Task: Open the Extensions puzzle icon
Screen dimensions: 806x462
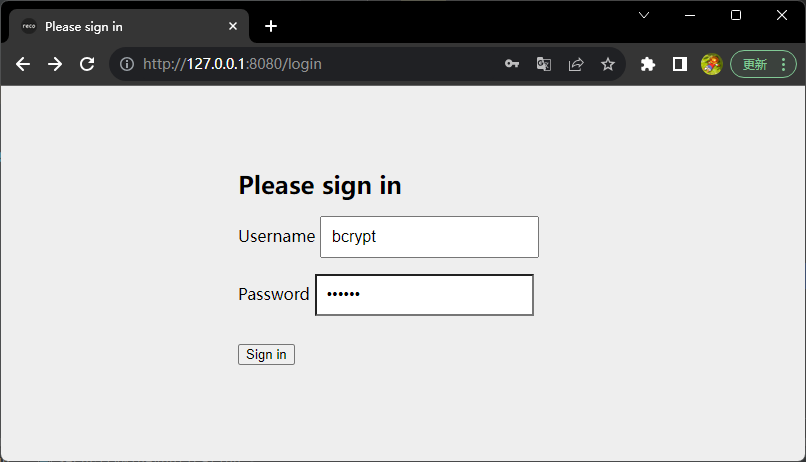Action: pyautogui.click(x=648, y=64)
